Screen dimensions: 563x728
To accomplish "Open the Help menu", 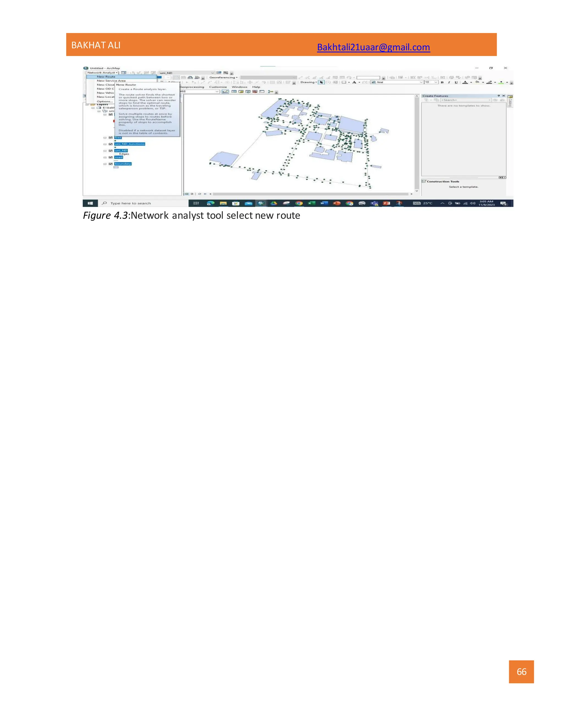I will pyautogui.click(x=256, y=87).
